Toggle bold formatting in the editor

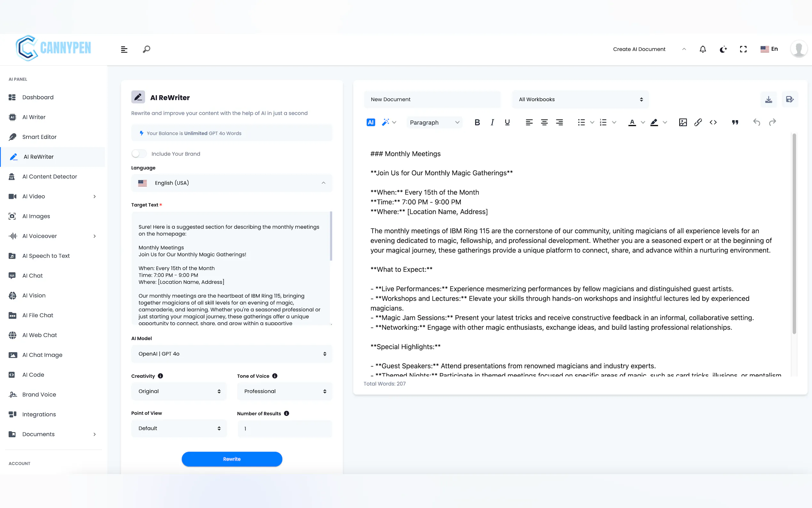pos(477,122)
